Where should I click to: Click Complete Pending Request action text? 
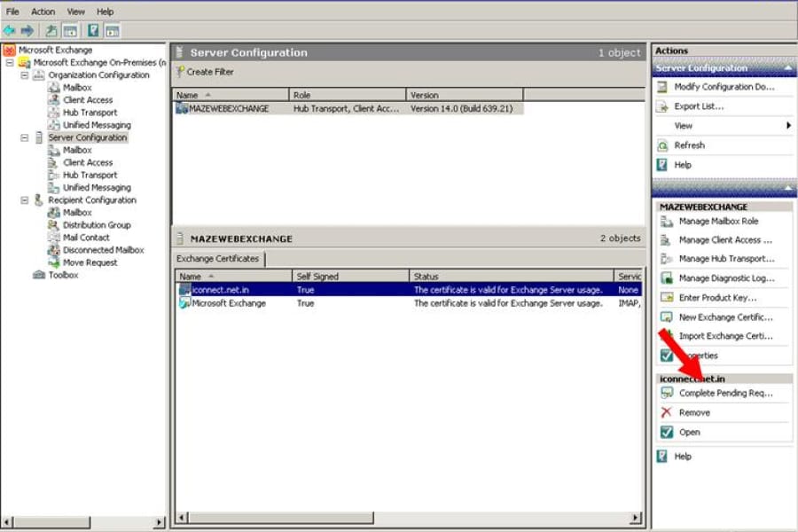[725, 393]
